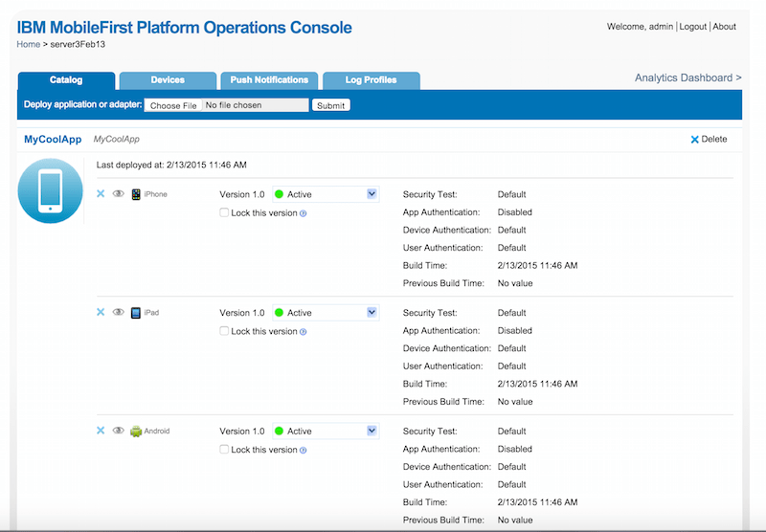Click iPhone App Authentication 'Disabled' value
The width and height of the screenshot is (766, 532).
[515, 212]
